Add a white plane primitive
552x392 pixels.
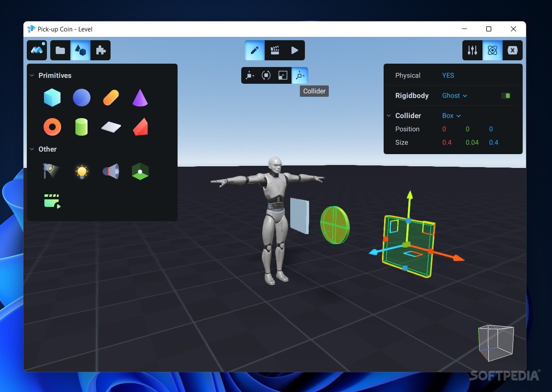pos(111,127)
